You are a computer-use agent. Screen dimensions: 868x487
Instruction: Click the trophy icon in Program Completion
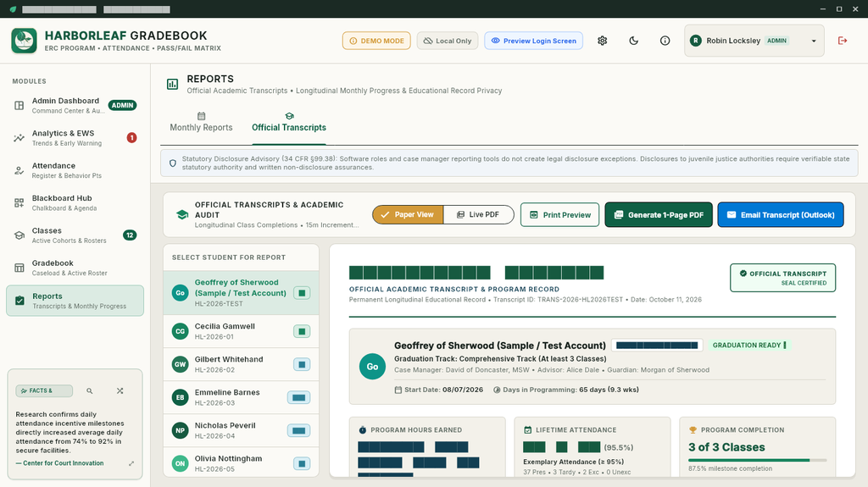pos(693,430)
